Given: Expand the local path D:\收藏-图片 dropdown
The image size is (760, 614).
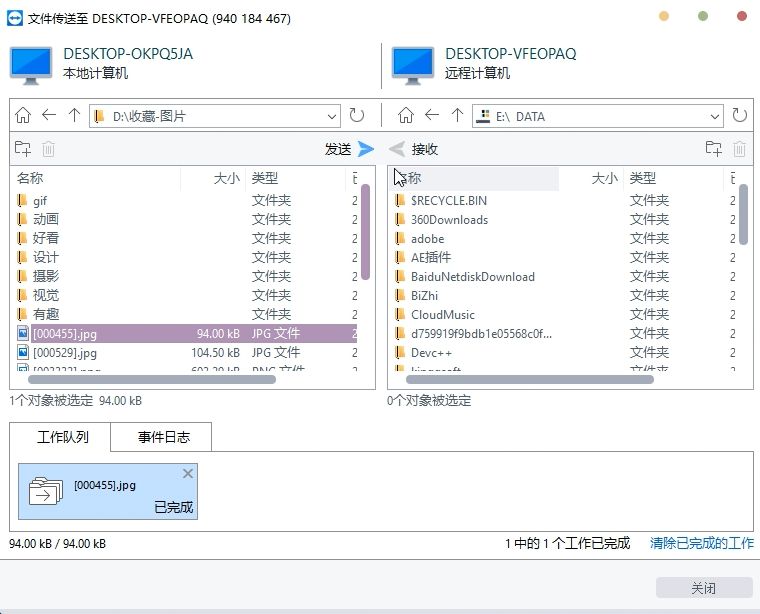Looking at the screenshot, I should (x=332, y=117).
